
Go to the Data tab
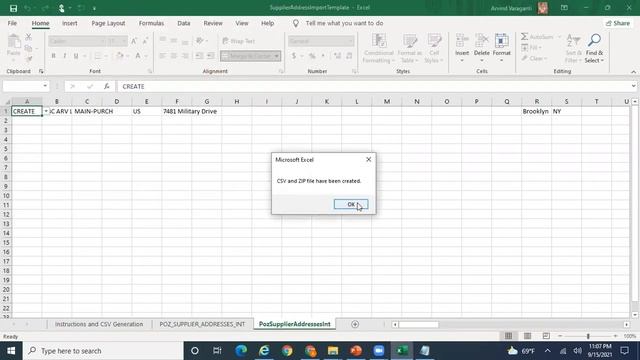coord(184,23)
